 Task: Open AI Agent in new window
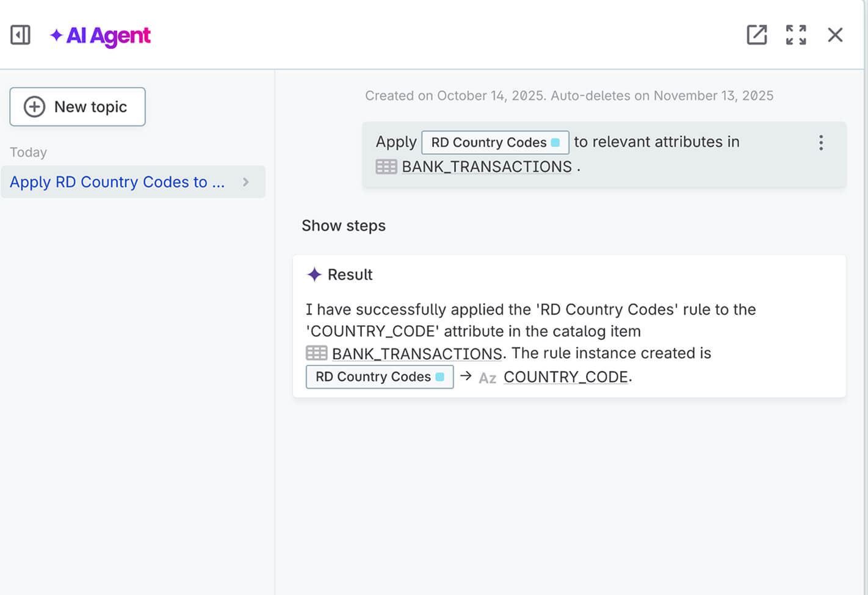point(756,35)
